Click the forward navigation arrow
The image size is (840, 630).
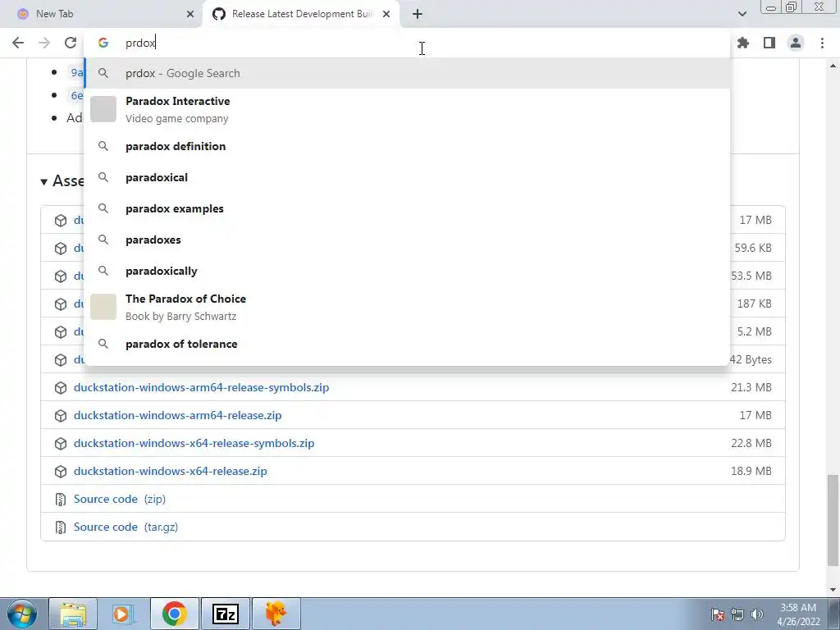44,43
